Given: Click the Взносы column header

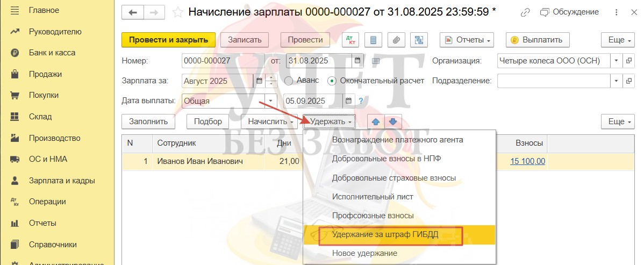Looking at the screenshot, I should pyautogui.click(x=522, y=143).
